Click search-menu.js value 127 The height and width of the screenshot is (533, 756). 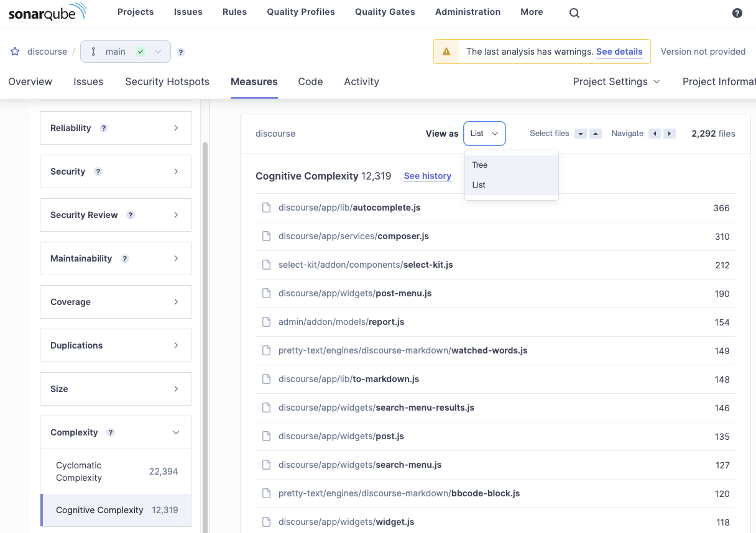click(722, 465)
